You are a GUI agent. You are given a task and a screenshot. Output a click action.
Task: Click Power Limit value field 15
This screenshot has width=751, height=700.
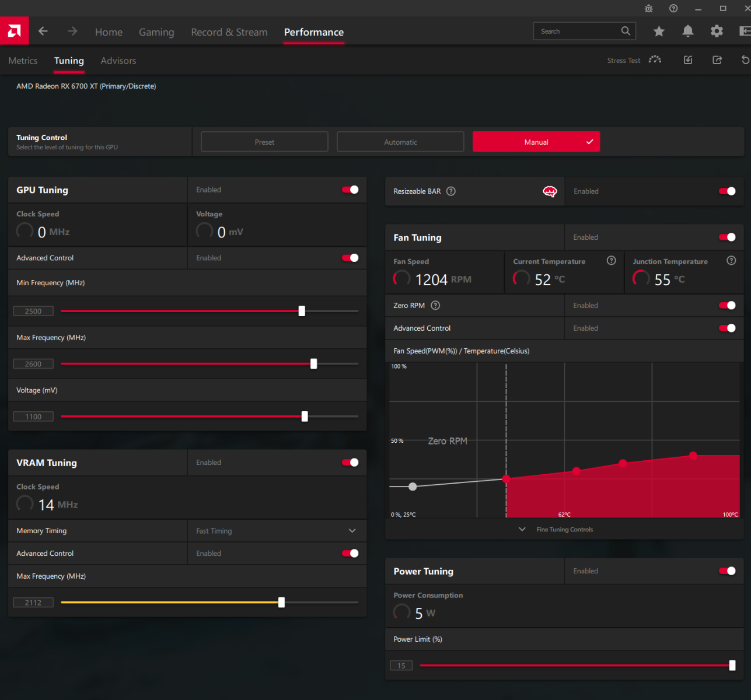[x=401, y=666]
